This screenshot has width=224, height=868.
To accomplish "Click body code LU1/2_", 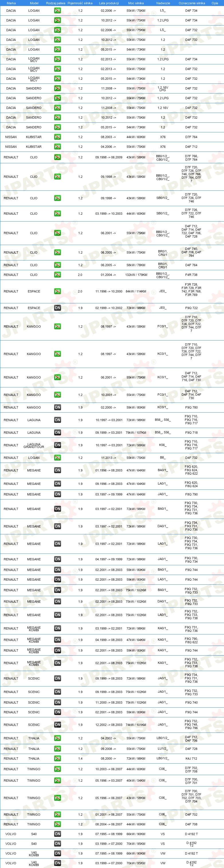I will 163,748.
